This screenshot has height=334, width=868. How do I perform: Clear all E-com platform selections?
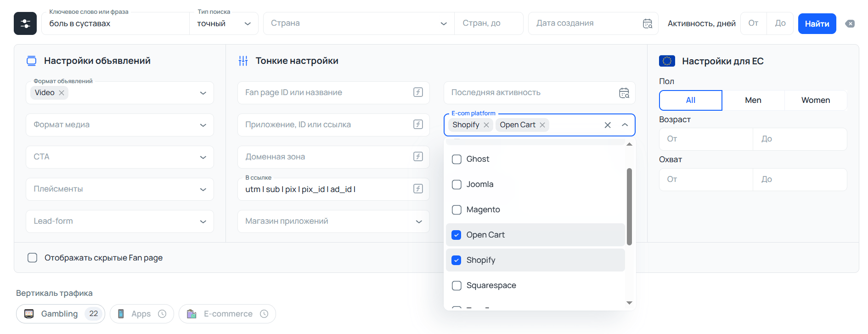(608, 125)
